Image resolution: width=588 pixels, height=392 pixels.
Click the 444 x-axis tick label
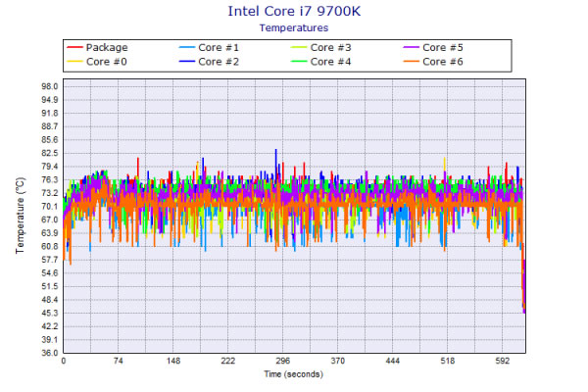pos(393,361)
